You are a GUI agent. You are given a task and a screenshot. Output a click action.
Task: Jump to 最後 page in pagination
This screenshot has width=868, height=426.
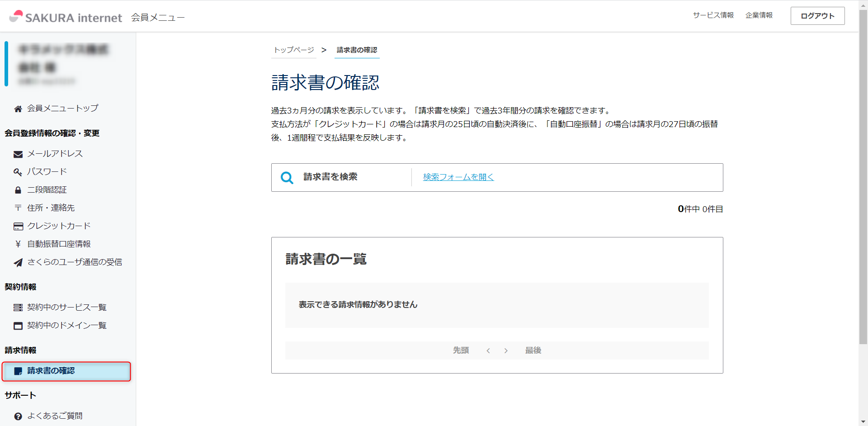point(533,350)
